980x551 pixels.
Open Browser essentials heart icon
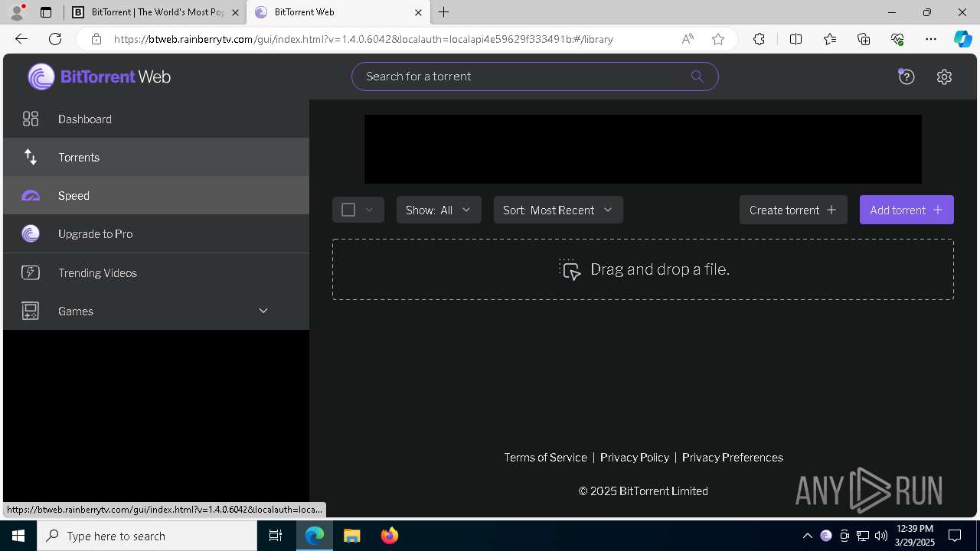click(897, 39)
